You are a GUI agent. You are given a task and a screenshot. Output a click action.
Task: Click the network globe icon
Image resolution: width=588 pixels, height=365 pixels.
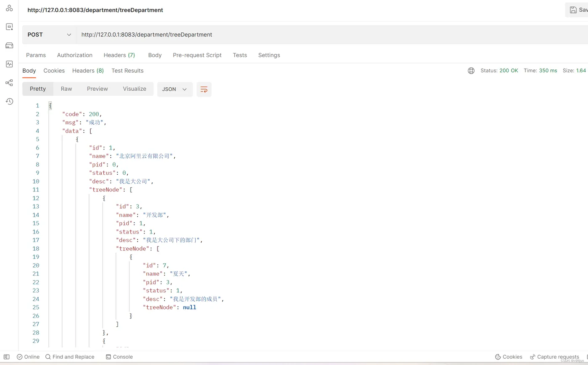click(x=471, y=71)
